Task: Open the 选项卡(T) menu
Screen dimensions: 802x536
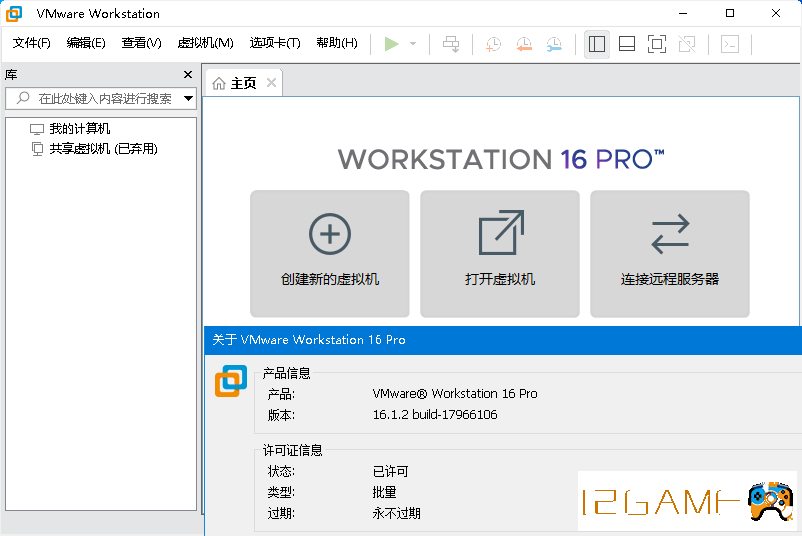Action: (x=275, y=43)
